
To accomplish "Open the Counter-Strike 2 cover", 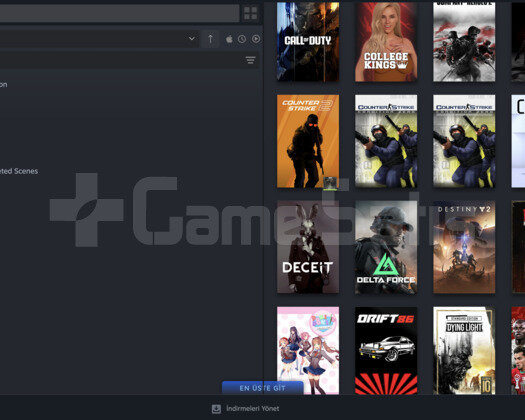I will point(308,141).
